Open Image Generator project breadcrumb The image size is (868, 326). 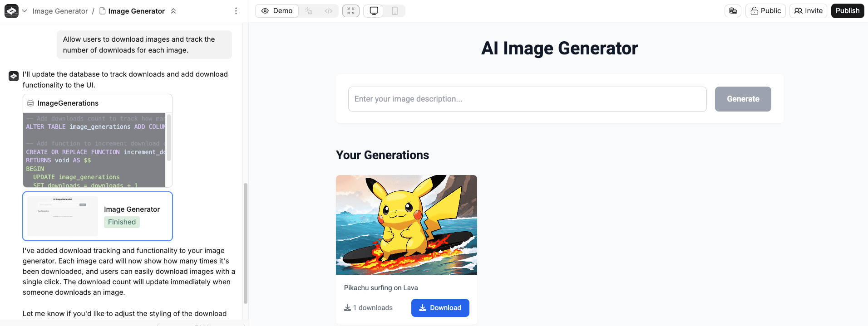(x=60, y=11)
